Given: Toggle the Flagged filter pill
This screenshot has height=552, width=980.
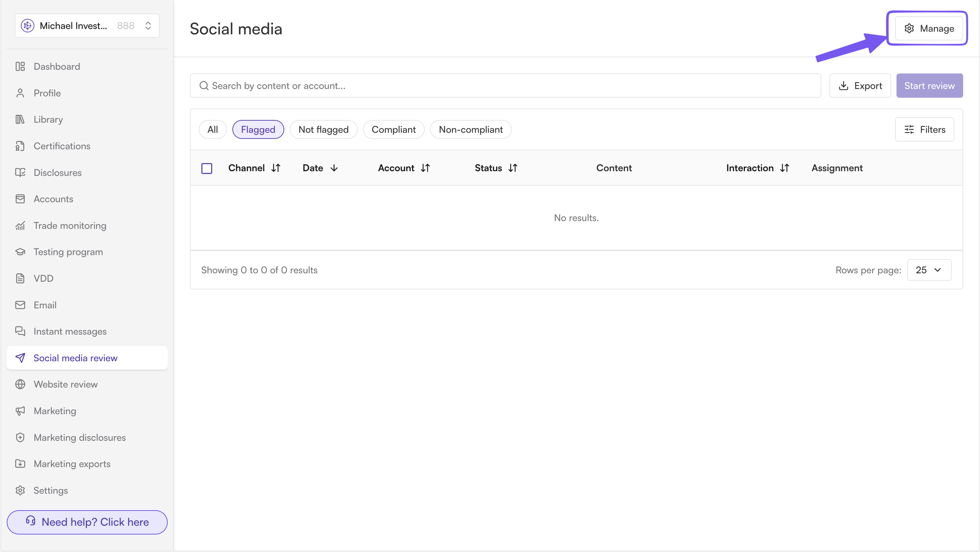Looking at the screenshot, I should [258, 129].
